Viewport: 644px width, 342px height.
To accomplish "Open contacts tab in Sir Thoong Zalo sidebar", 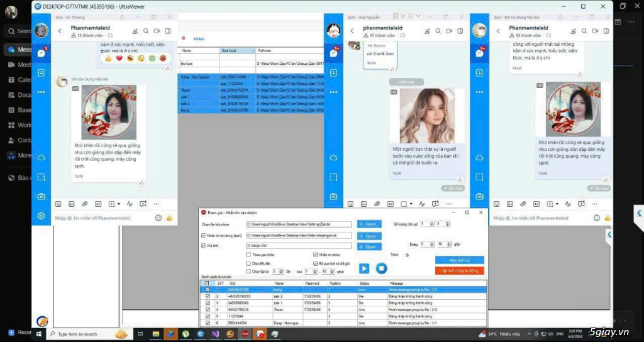I will click(x=41, y=73).
